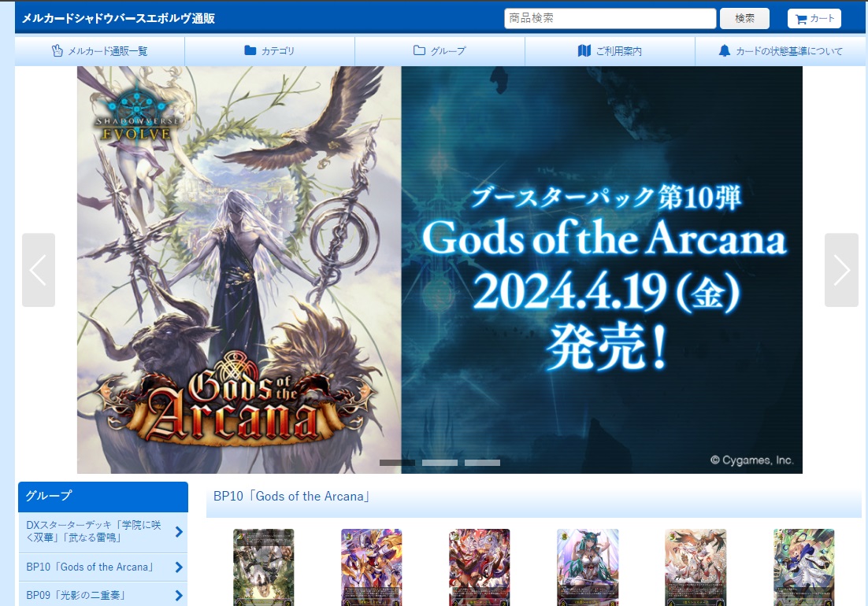The width and height of the screenshot is (868, 606).
Task: Click the bell icon beside カードの状態基準について
Action: click(x=724, y=51)
